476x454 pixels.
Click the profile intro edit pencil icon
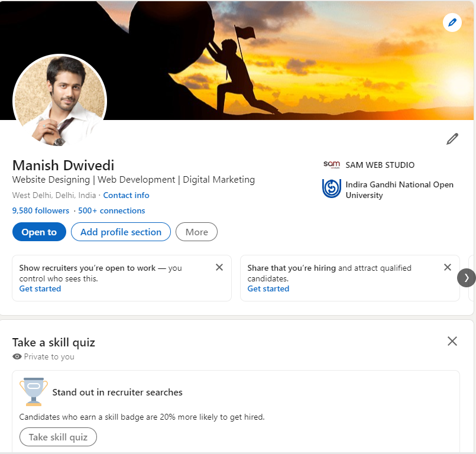[452, 139]
